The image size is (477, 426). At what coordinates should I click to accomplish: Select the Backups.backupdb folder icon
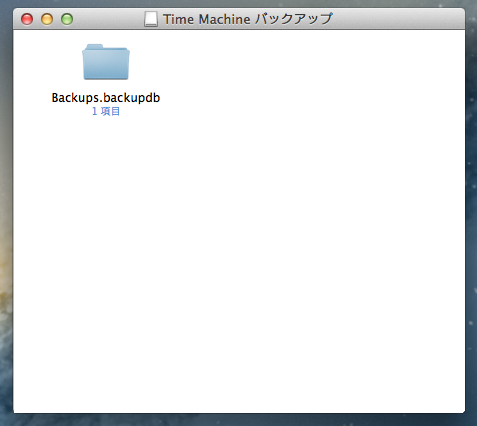click(106, 62)
